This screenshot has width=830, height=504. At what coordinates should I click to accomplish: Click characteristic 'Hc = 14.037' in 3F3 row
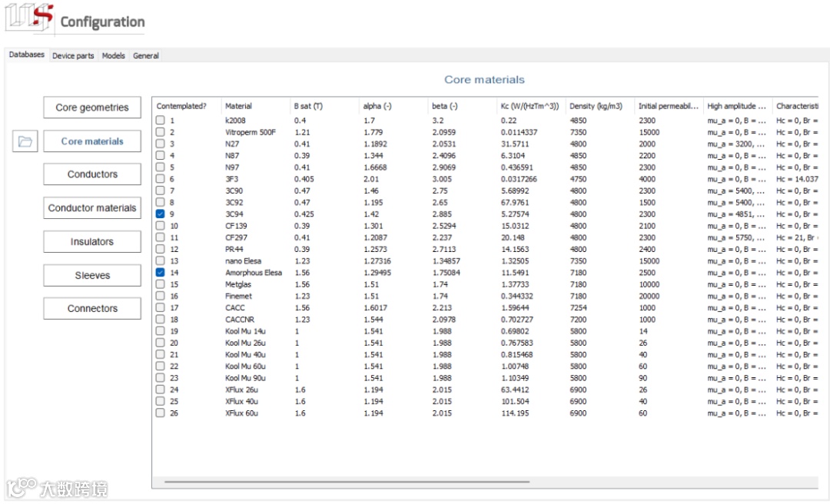[797, 179]
